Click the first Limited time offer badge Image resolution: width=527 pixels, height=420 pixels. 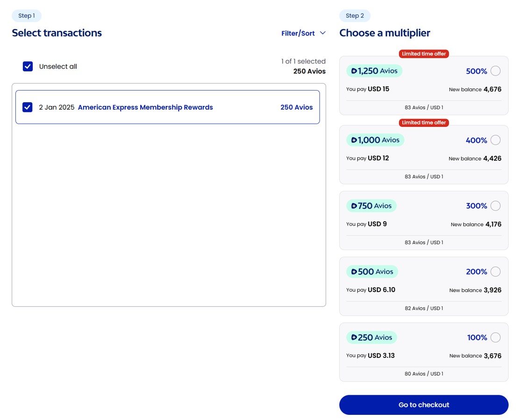pos(424,54)
